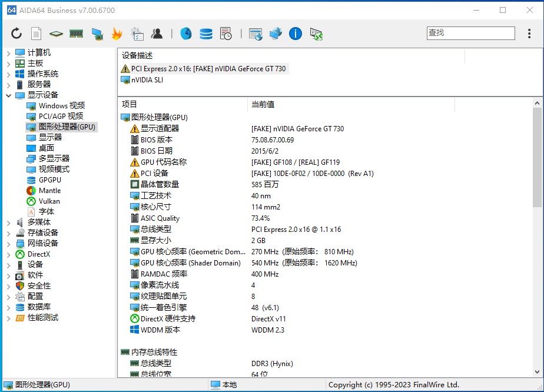The width and height of the screenshot is (544, 392).
Task: Click the user silhouette toolbar icon
Action: click(x=157, y=34)
